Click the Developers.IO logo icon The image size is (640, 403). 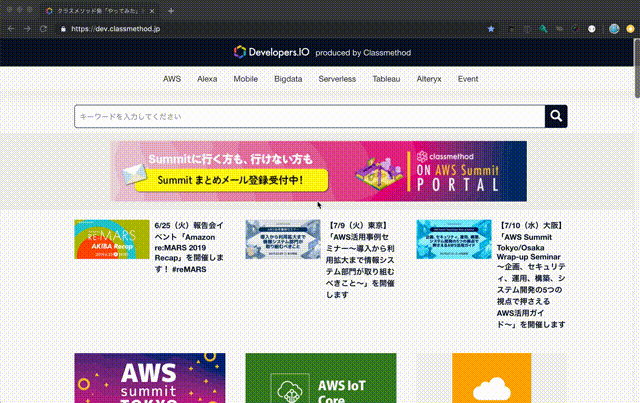(x=240, y=52)
